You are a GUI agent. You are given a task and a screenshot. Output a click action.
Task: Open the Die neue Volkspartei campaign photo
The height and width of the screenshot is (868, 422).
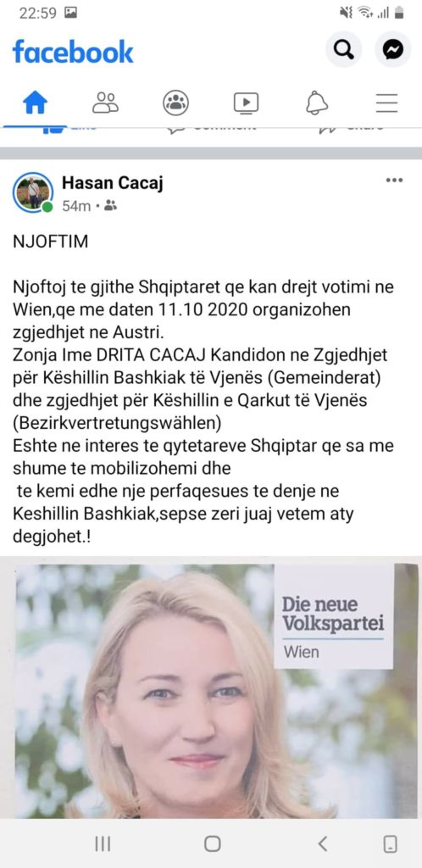point(211,687)
